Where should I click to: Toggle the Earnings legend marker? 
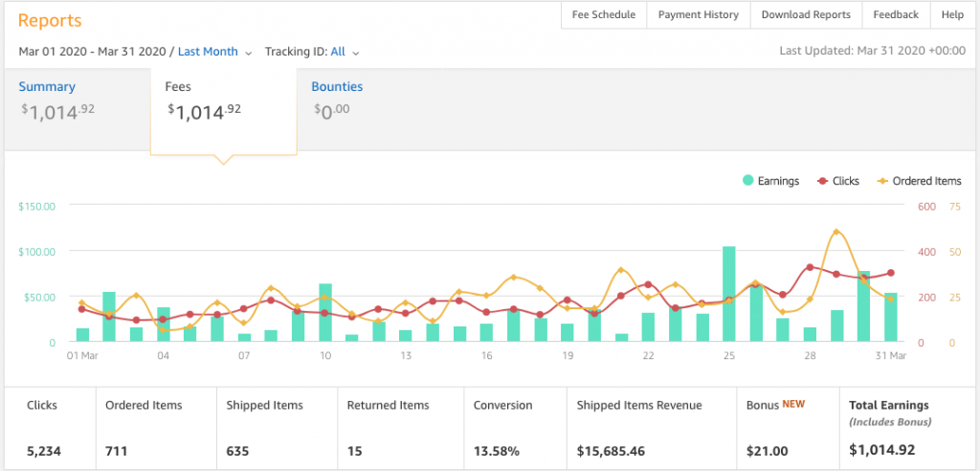(746, 181)
